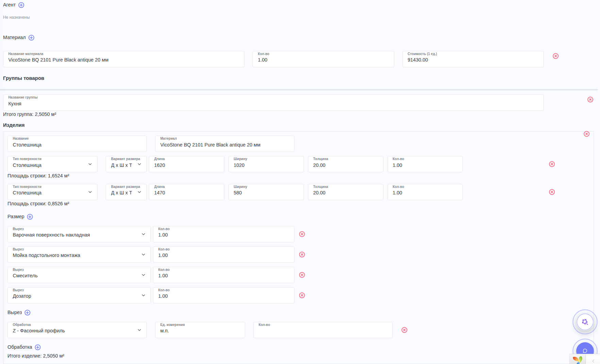Remove the Смеситель cutout

(x=302, y=275)
